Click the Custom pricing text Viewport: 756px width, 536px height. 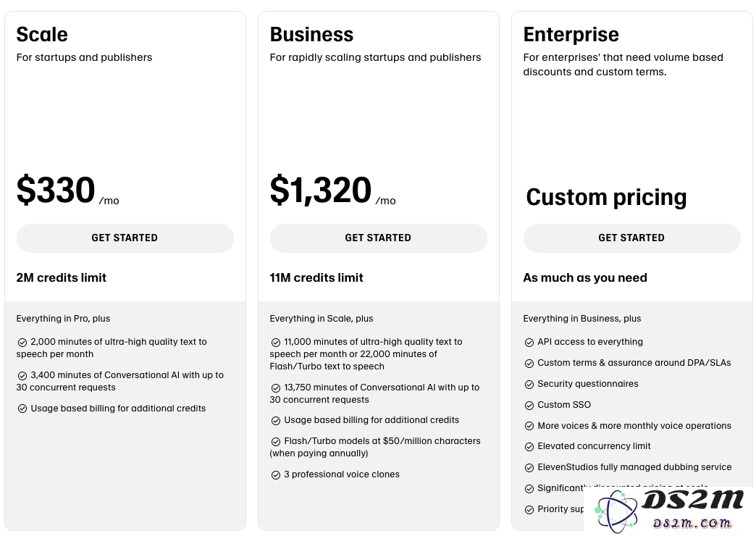pos(607,197)
